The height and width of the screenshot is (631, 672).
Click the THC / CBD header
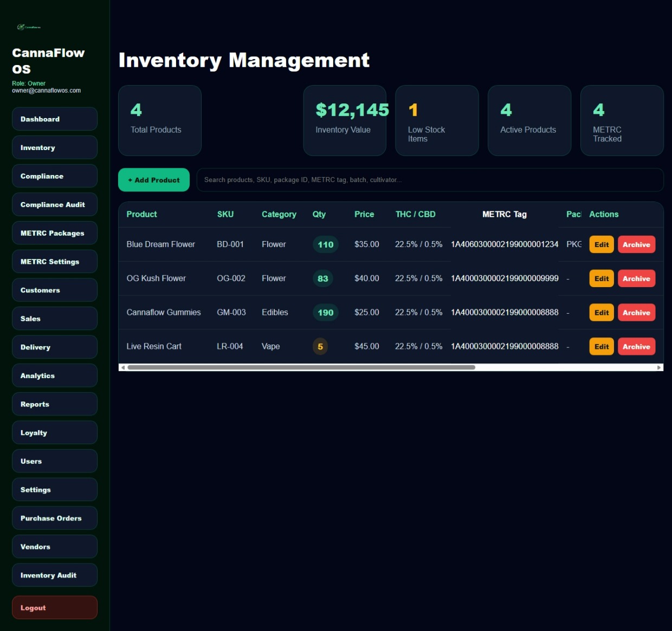pyautogui.click(x=416, y=214)
